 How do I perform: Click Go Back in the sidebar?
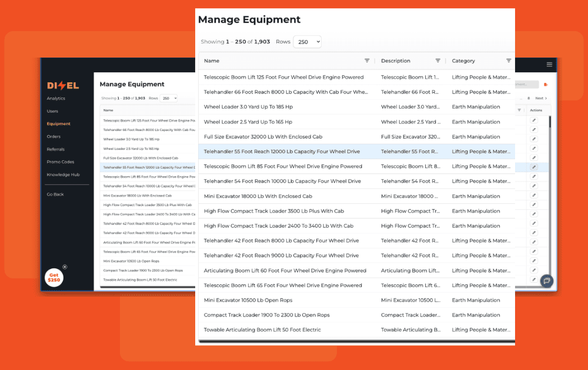55,194
